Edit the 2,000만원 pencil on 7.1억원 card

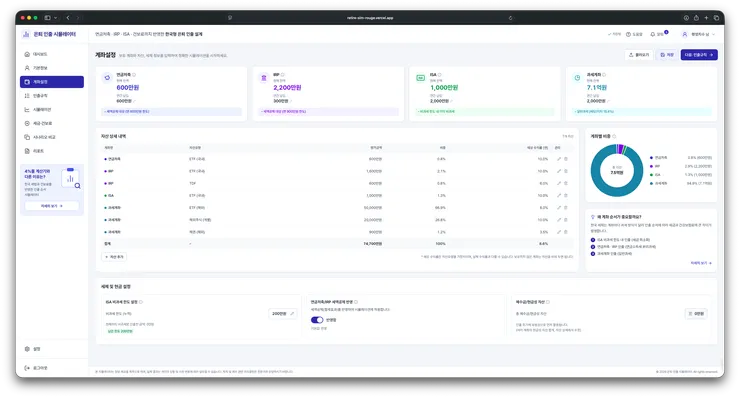coord(608,101)
